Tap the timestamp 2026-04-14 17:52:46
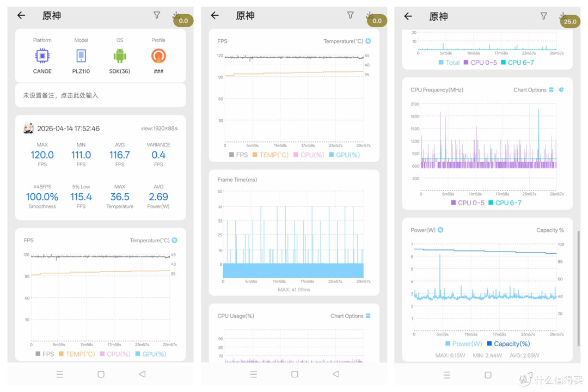 [x=69, y=128]
